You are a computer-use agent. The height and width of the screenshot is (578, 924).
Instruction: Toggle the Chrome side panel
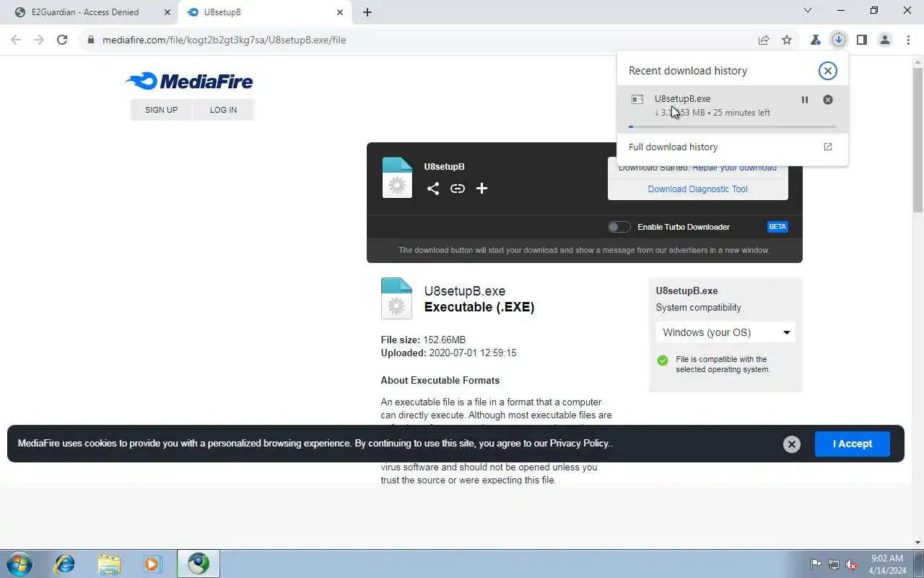click(x=861, y=40)
